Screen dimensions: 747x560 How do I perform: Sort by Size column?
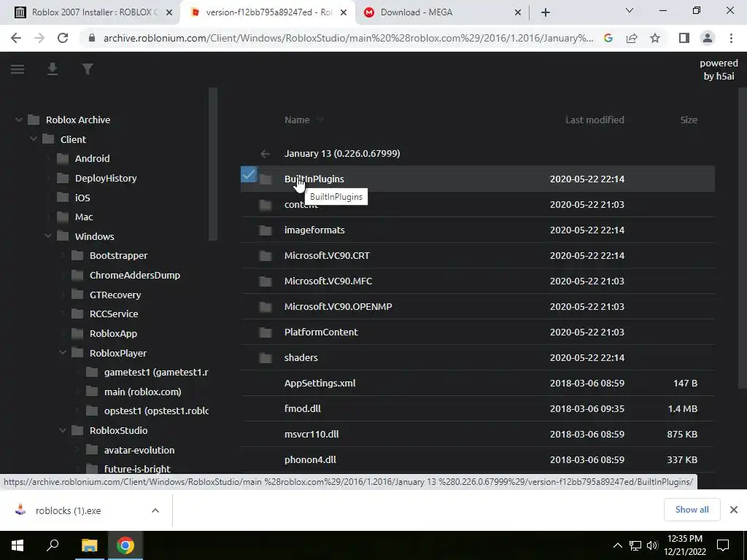689,120
